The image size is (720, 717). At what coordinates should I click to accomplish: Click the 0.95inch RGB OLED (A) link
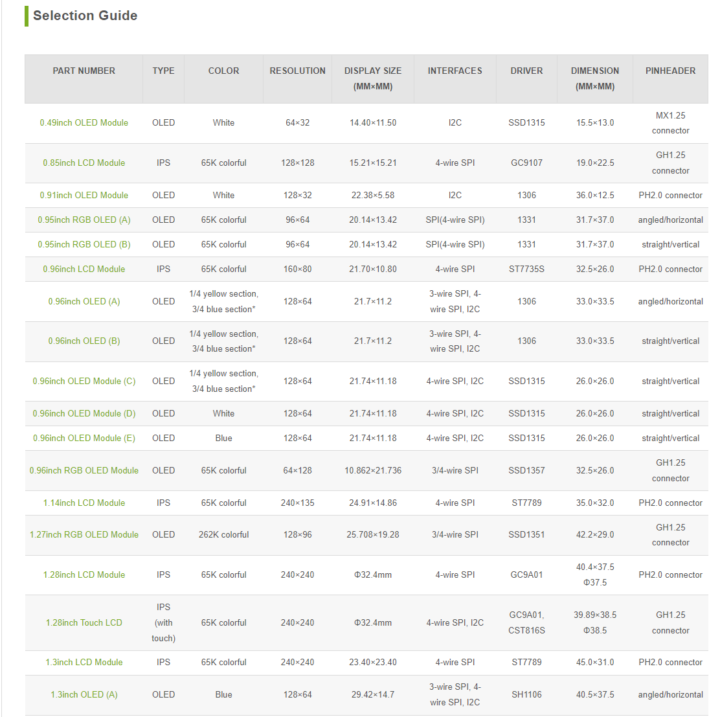pyautogui.click(x=84, y=220)
